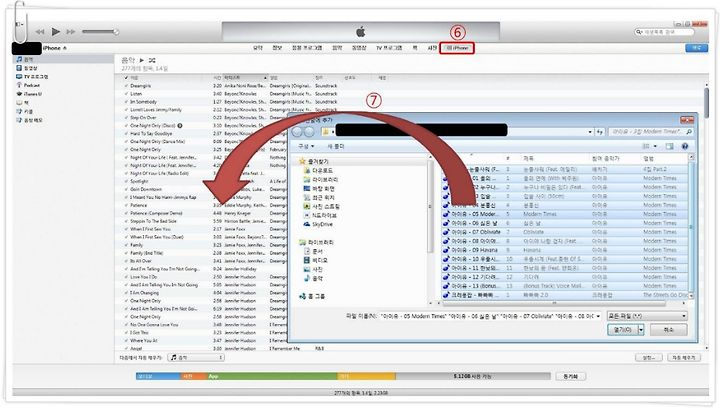Open the view options dropdown arrow in dialog
The image size is (720, 410).
point(655,146)
